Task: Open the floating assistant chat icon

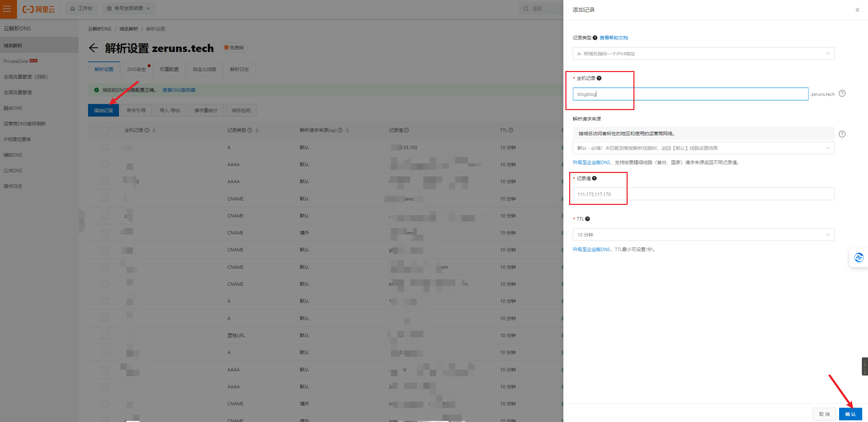Action: point(859,258)
